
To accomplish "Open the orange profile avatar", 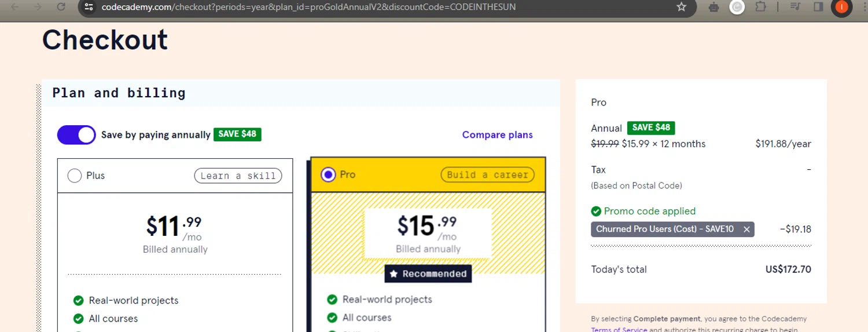I will point(841,7).
